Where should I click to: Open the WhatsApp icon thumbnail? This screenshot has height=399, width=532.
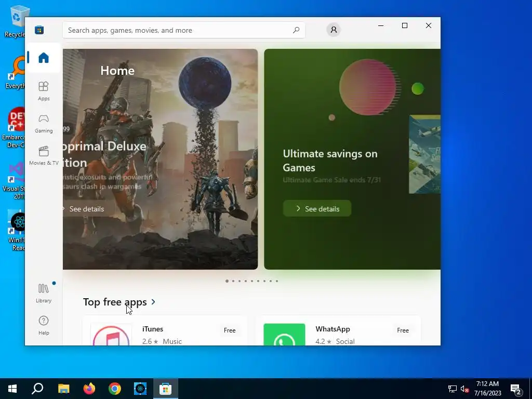pyautogui.click(x=284, y=335)
